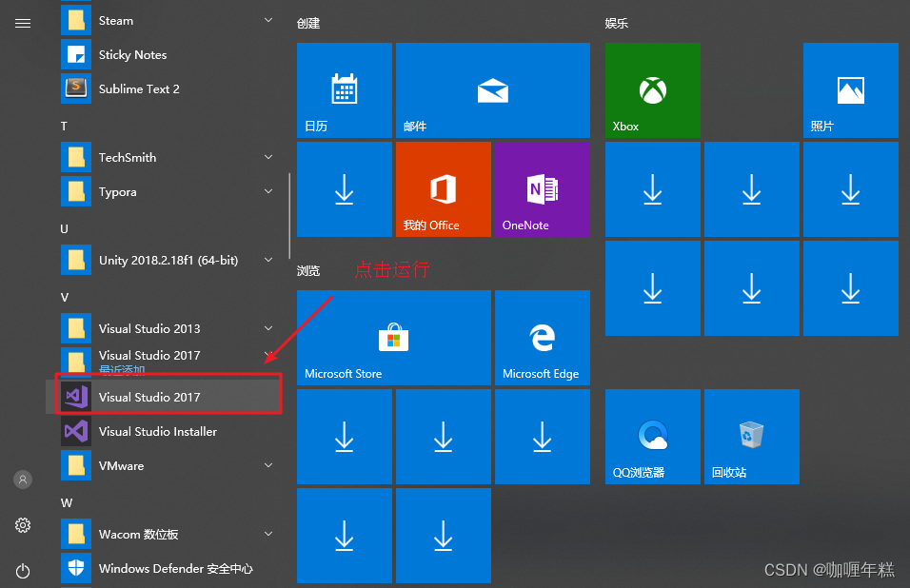Click the Power button icon

(x=23, y=571)
